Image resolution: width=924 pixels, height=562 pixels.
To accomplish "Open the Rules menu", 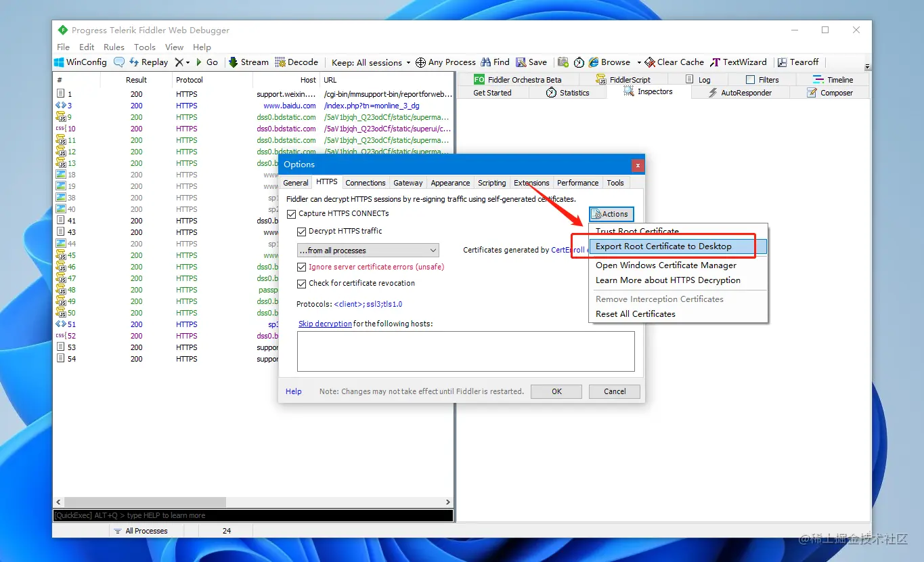I will 114,47.
